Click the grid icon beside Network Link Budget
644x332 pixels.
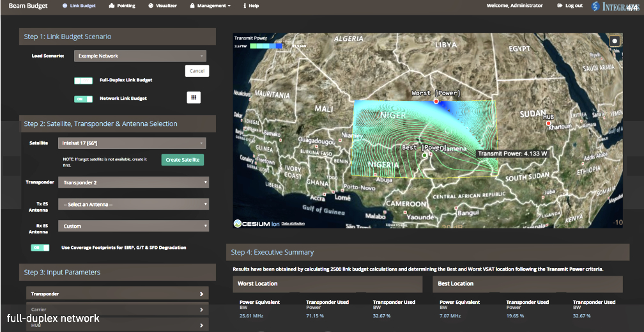pyautogui.click(x=193, y=97)
